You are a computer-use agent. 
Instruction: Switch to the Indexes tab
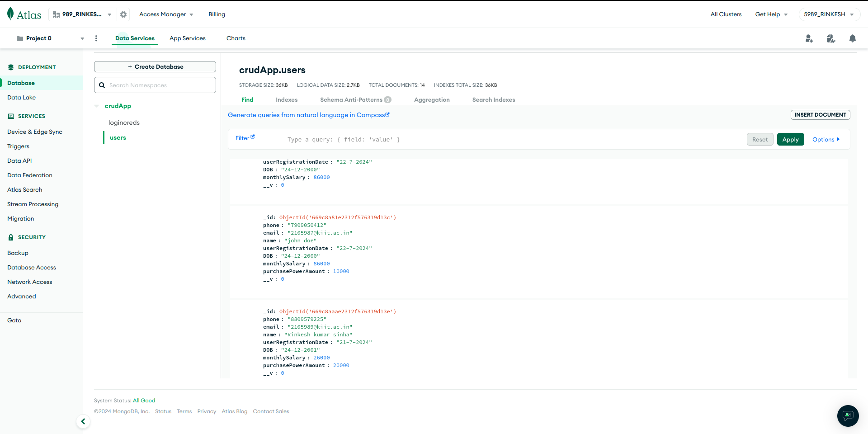pos(287,100)
